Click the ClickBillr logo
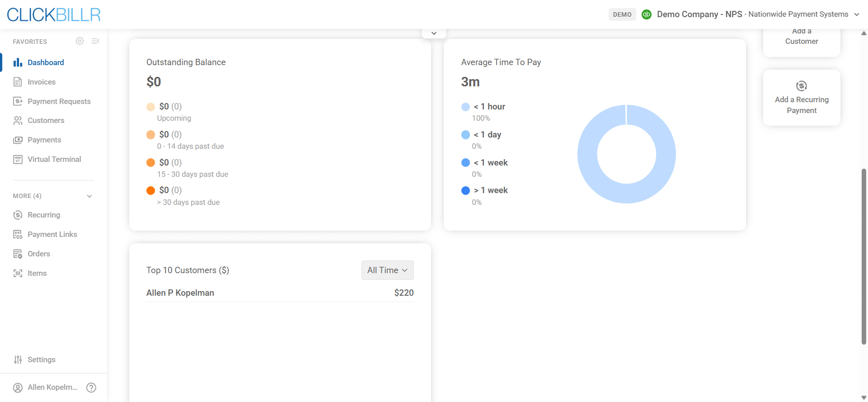 54,15
